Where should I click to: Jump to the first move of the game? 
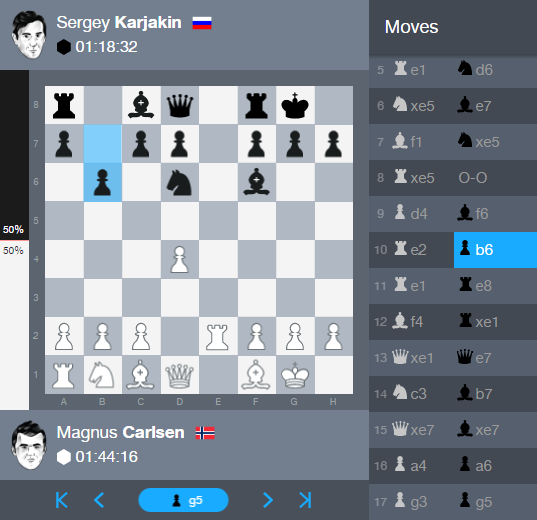pyautogui.click(x=62, y=500)
